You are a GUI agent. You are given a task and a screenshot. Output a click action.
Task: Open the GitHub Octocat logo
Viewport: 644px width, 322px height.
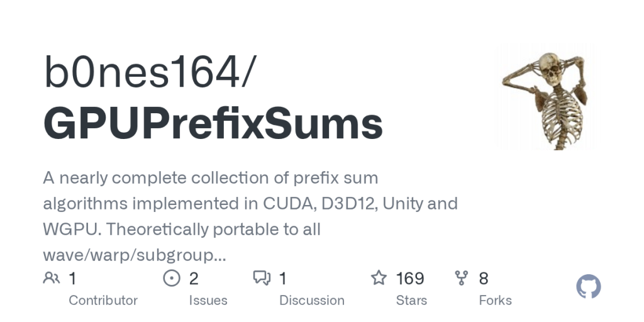(x=589, y=287)
